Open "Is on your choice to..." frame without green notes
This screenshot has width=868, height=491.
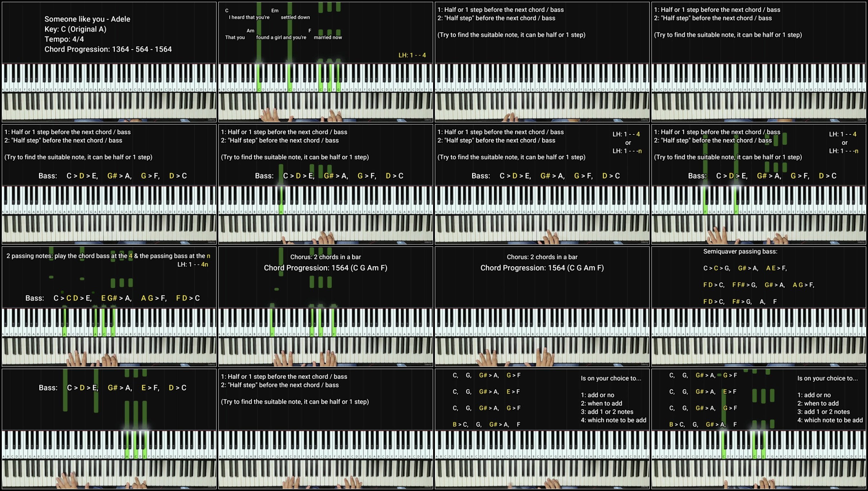[x=542, y=429]
